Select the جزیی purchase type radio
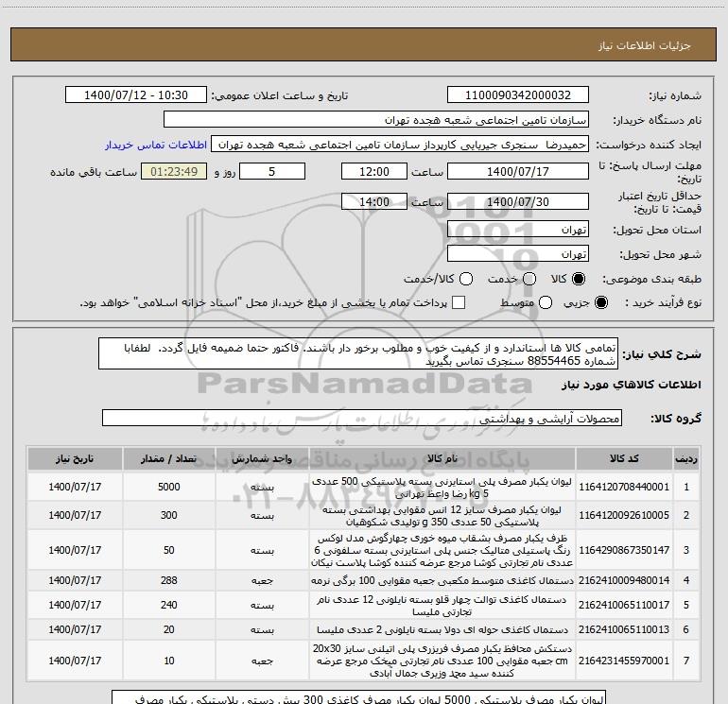Screen dimensions: 728x704 click(600, 302)
